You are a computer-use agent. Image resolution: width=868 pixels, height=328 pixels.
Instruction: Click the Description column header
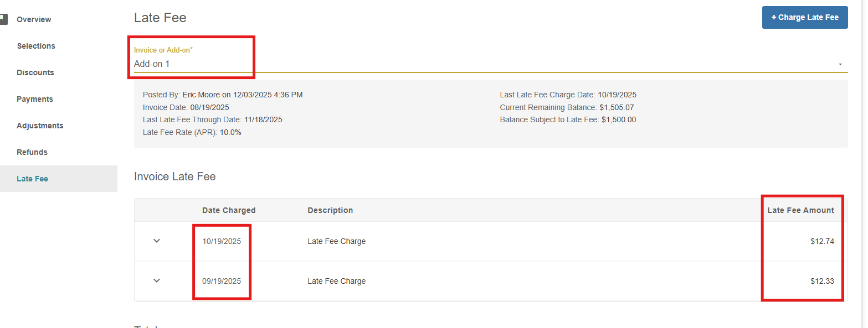coord(330,210)
